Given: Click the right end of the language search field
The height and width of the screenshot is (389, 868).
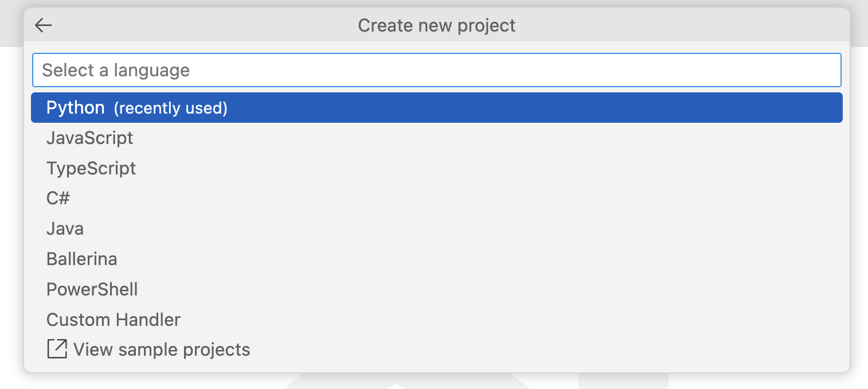Looking at the screenshot, I should tap(826, 70).
